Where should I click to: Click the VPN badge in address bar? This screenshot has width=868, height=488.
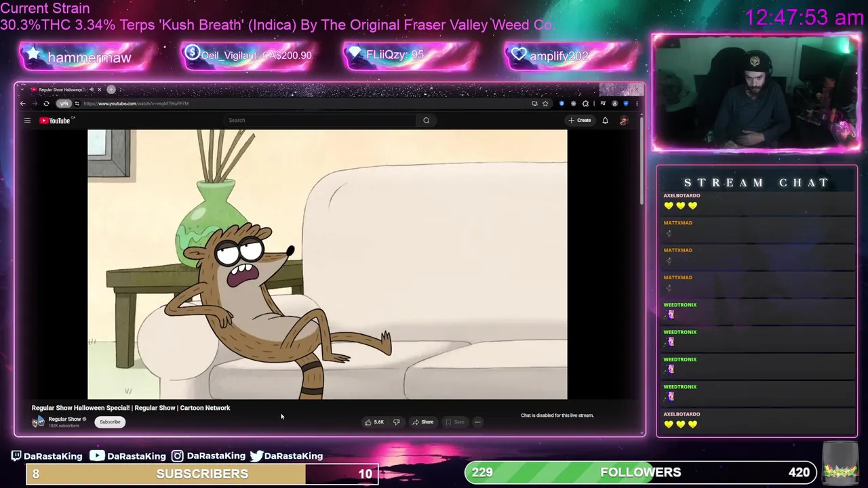(x=64, y=104)
